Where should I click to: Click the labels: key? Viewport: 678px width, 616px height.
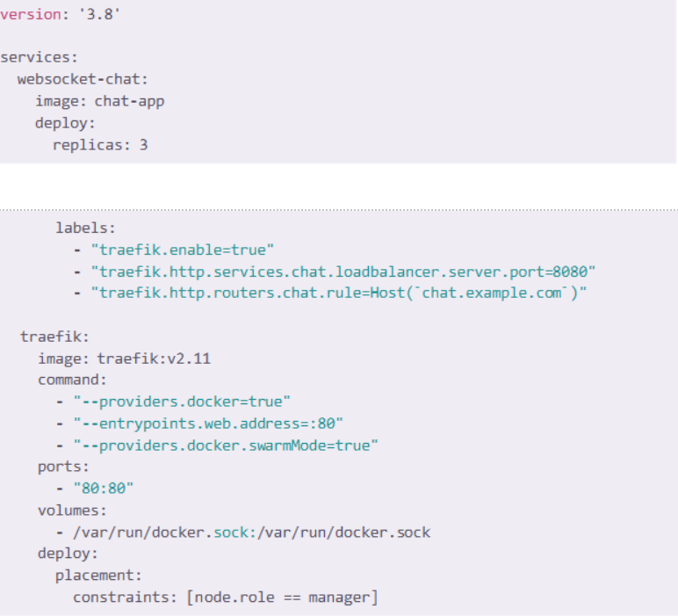85,228
